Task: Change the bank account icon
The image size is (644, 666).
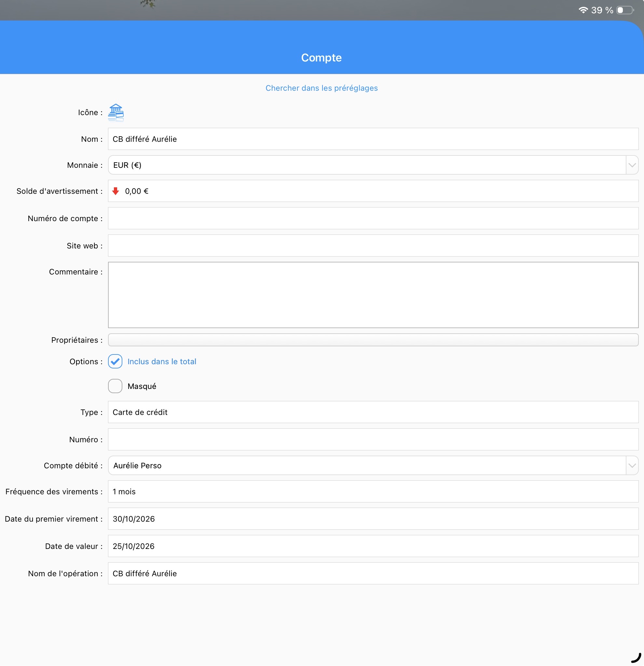Action: coord(116,113)
